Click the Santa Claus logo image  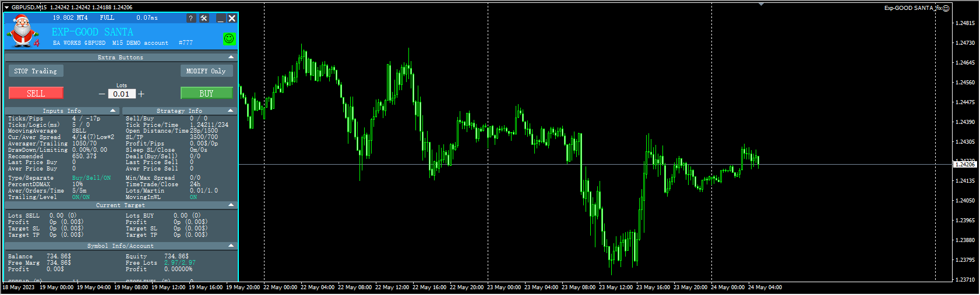click(23, 31)
